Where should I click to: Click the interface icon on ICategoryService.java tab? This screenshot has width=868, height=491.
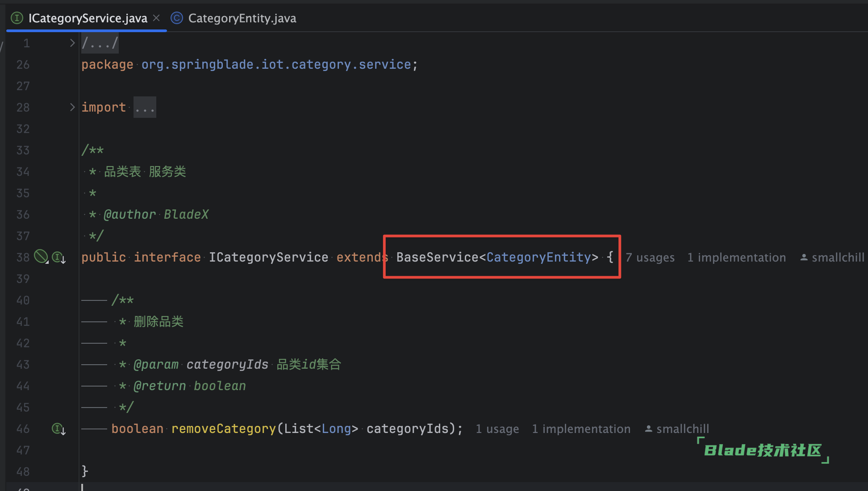click(17, 18)
